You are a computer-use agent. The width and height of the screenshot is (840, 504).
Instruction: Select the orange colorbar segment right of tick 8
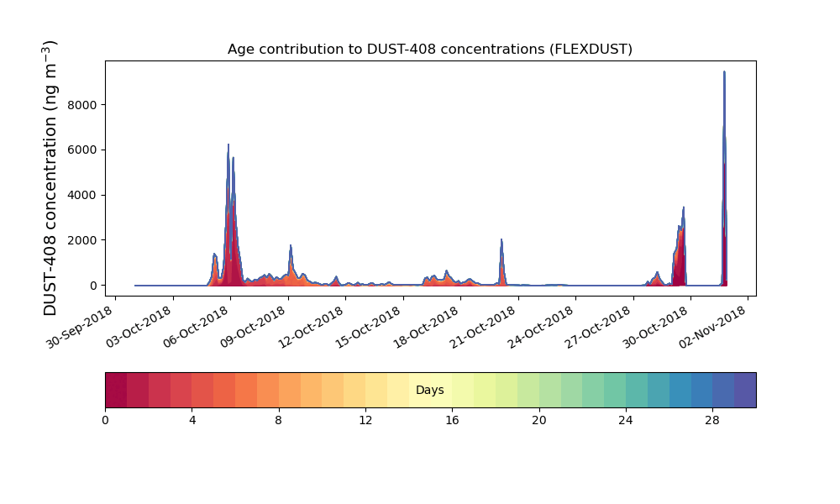tap(290, 390)
